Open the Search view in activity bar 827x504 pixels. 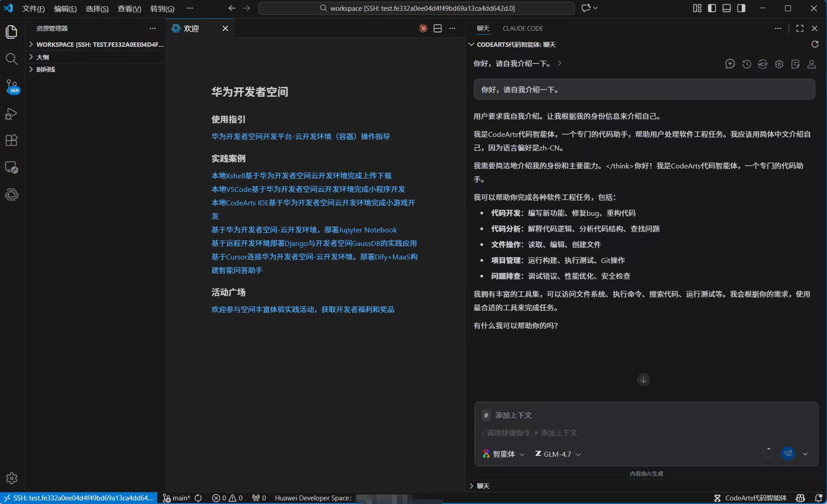pyautogui.click(x=12, y=59)
